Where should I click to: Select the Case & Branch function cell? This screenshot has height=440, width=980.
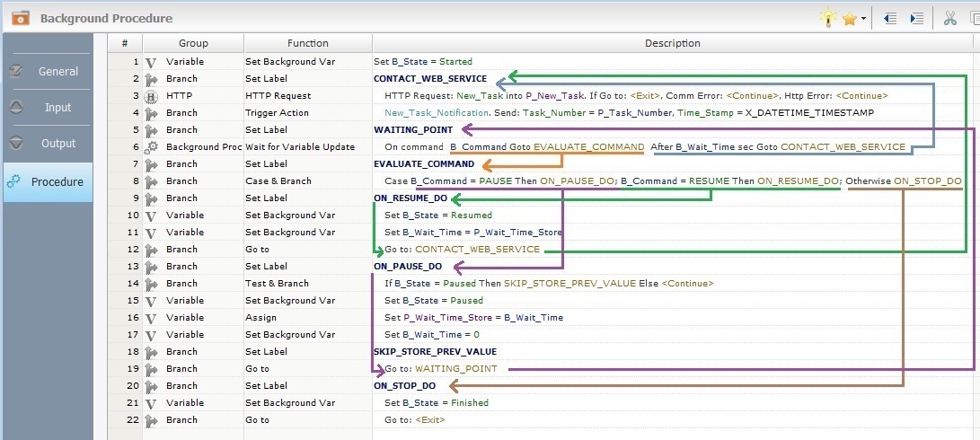[x=278, y=181]
